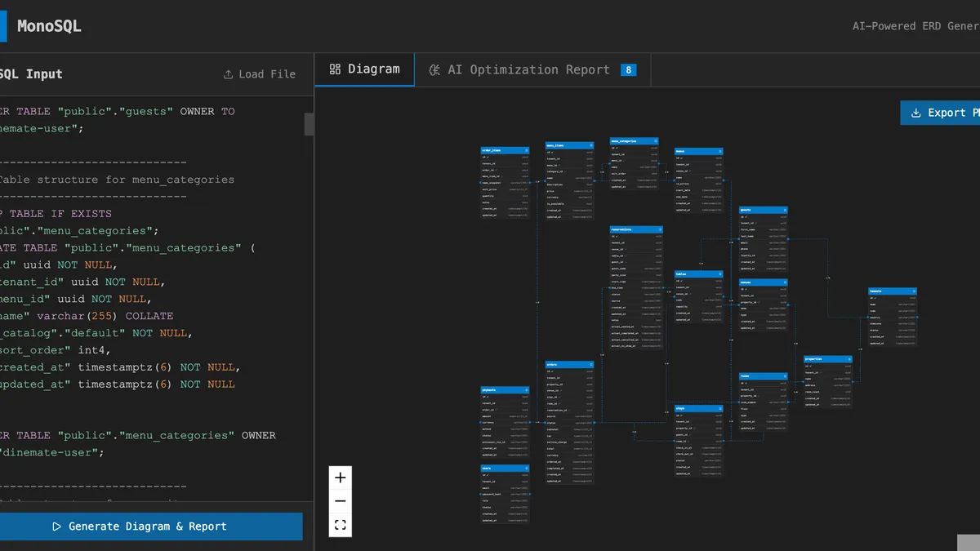
Task: Click the description row in menu_items table
Action: (570, 184)
